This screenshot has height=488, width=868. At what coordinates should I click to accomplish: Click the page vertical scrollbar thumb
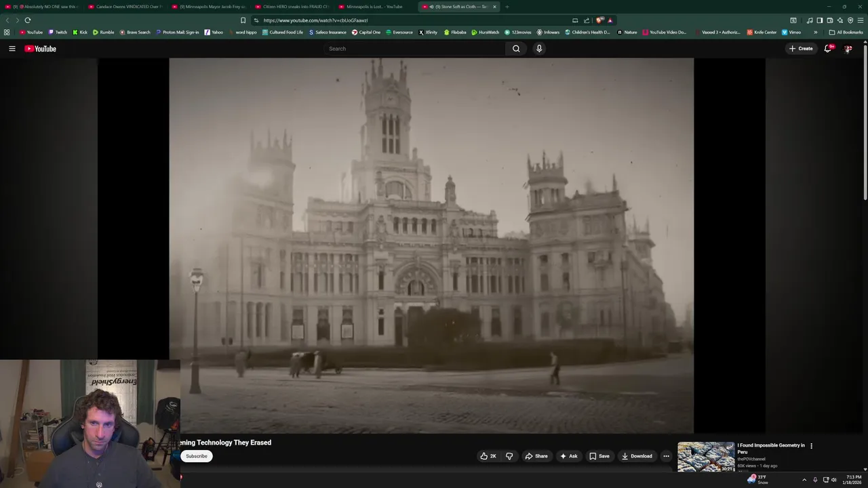865,122
